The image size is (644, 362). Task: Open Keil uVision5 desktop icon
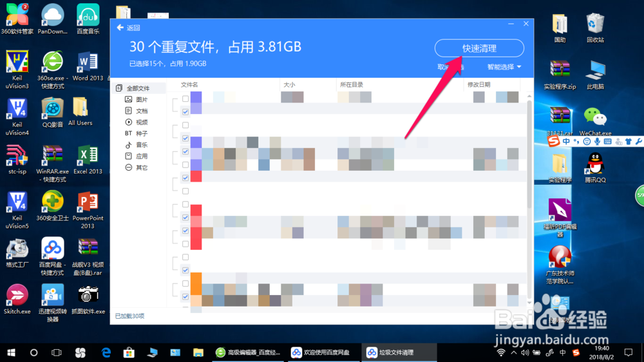coord(17,210)
